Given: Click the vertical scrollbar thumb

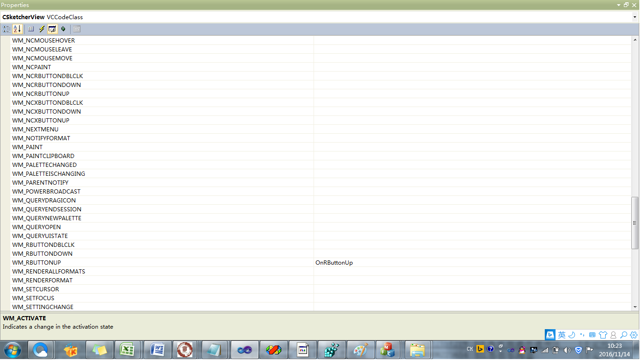Looking at the screenshot, I should point(635,223).
